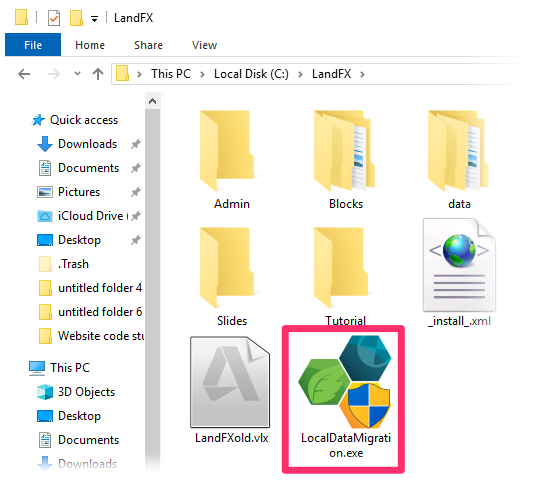Open Desktop under This PC
Screen dimensions: 554x482
[79, 416]
